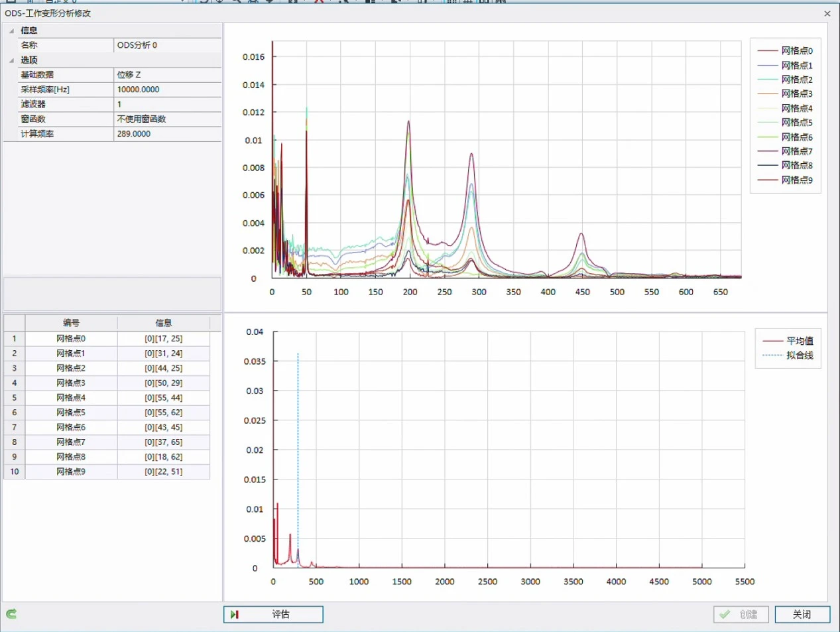The image size is (840, 632).
Task: Click the 网格点0 legend line marker
Action: coord(767,51)
